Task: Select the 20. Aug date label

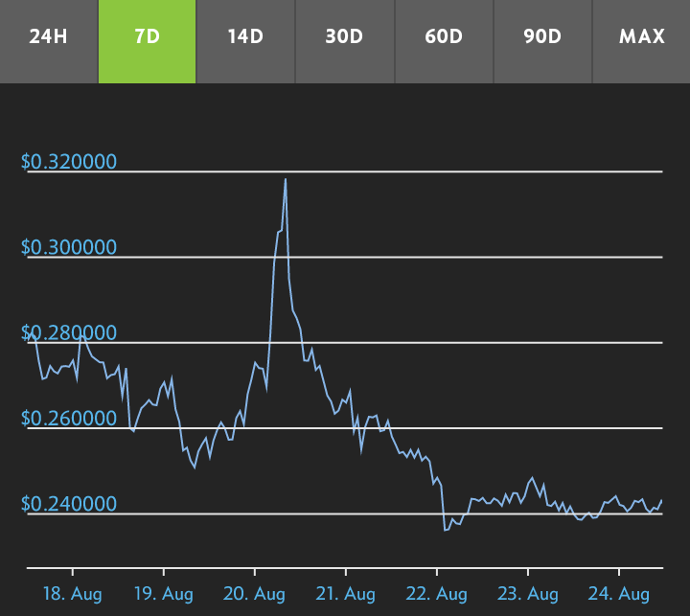Action: pos(254,594)
